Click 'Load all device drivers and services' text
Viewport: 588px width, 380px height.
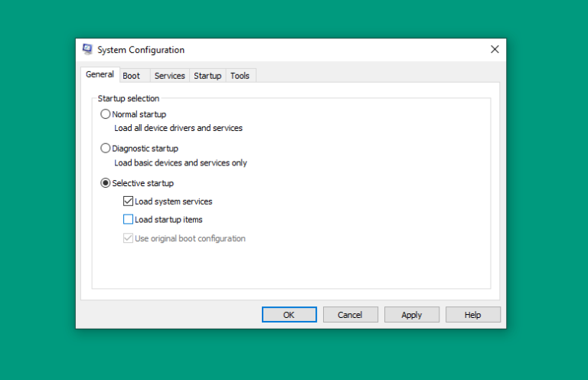[178, 128]
